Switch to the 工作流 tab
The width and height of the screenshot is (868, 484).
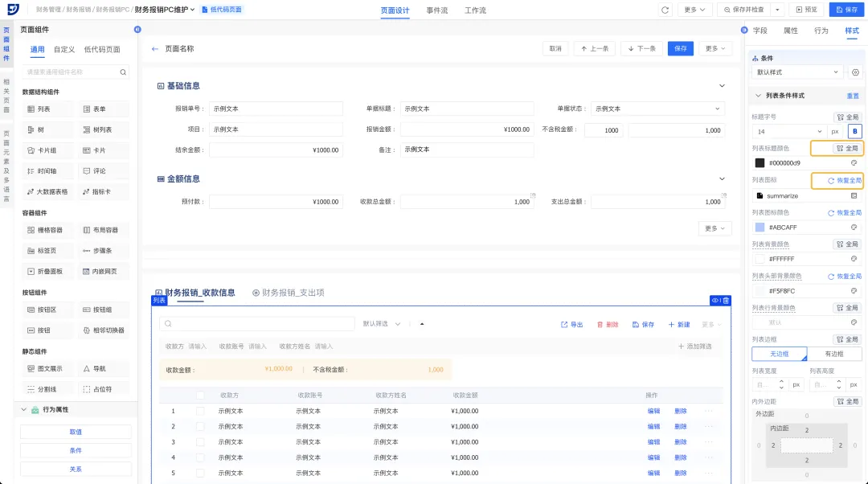coord(475,10)
